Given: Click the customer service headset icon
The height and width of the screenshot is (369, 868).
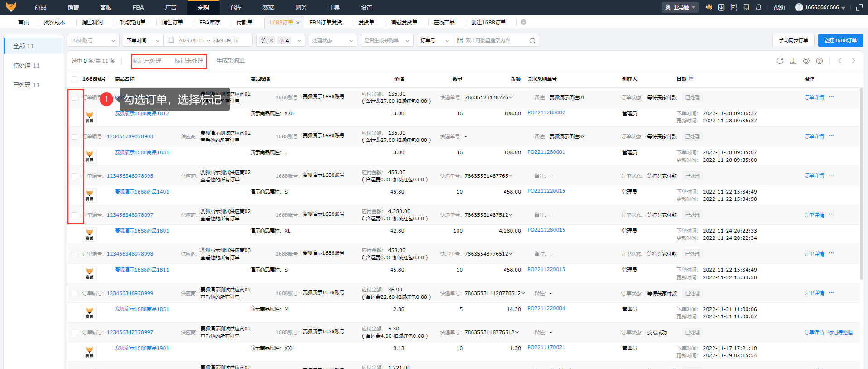Looking at the screenshot, I should click(x=709, y=7).
